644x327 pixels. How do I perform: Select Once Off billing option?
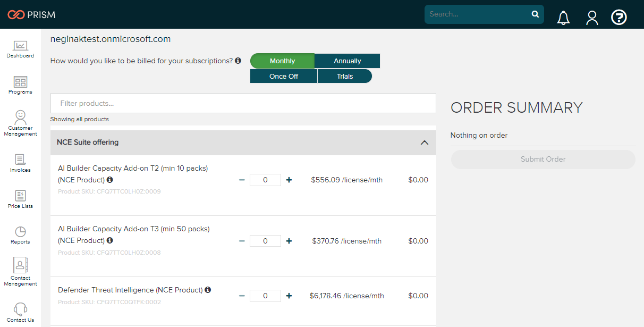(284, 76)
